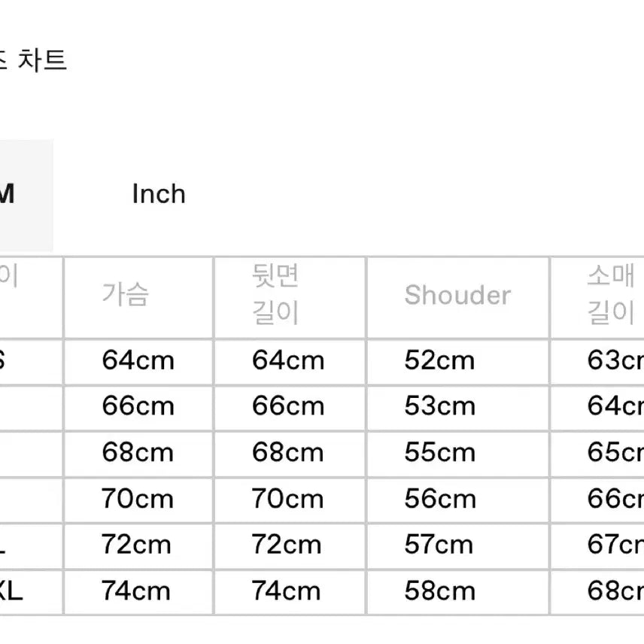
Task: Click the 56cm Shouder cell
Action: tap(439, 499)
